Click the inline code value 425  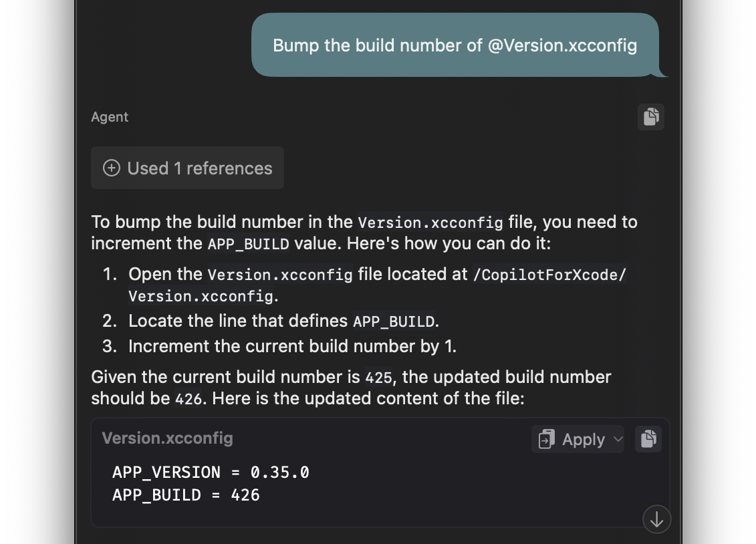pyautogui.click(x=378, y=378)
